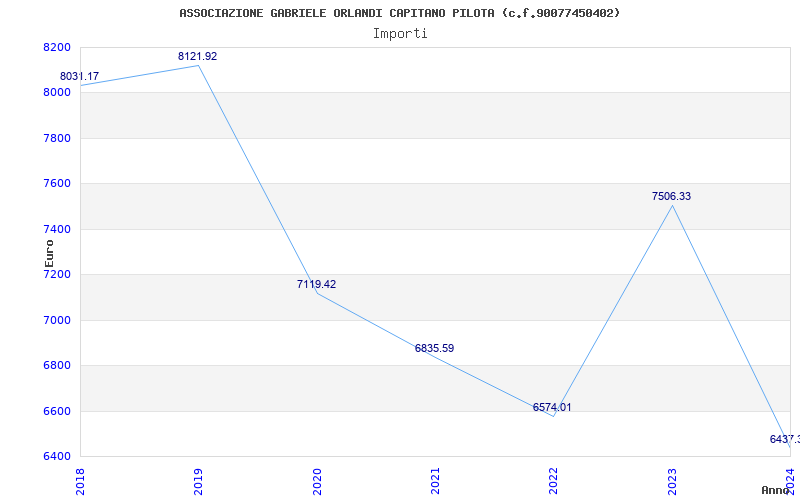The width and height of the screenshot is (800, 500).
Task: Click the chart title ASSOCIAZIONE GABRIELE ORLANDI
Action: click(x=399, y=13)
